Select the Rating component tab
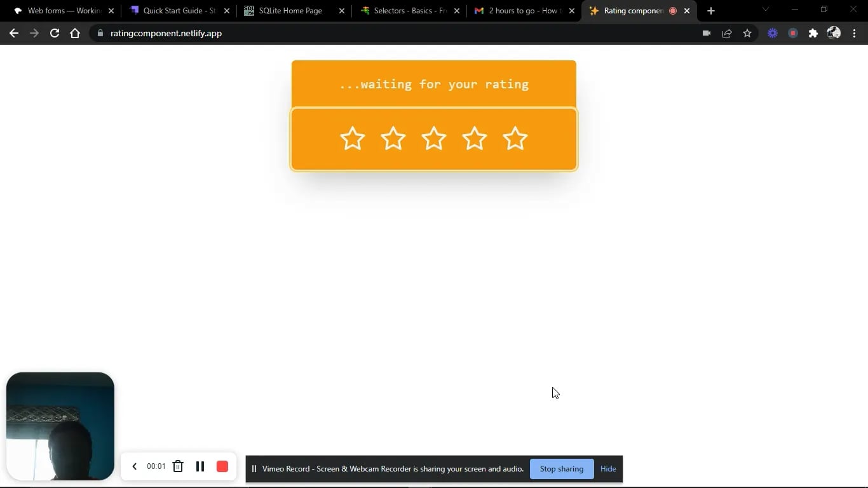The width and height of the screenshot is (868, 488). coord(639,11)
